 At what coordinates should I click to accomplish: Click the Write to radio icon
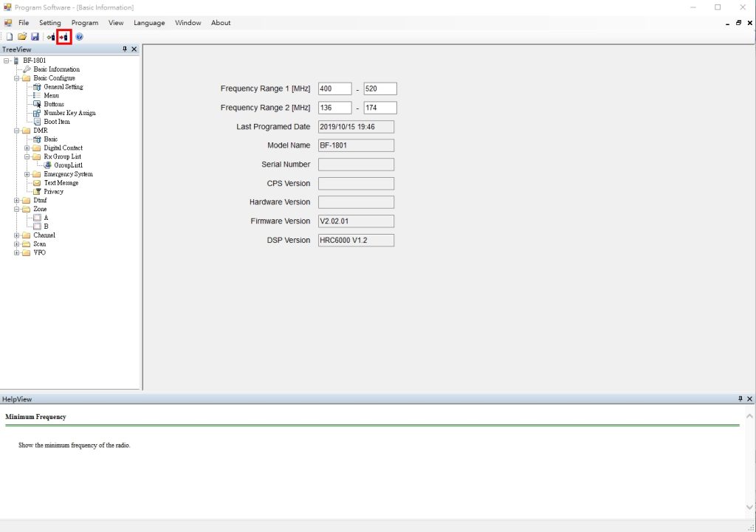64,37
